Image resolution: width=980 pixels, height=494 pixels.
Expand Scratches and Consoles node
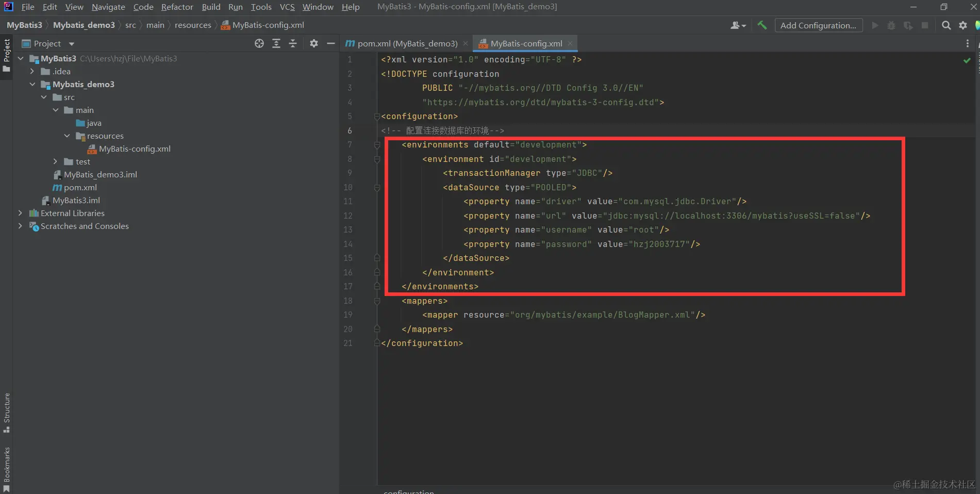tap(20, 226)
